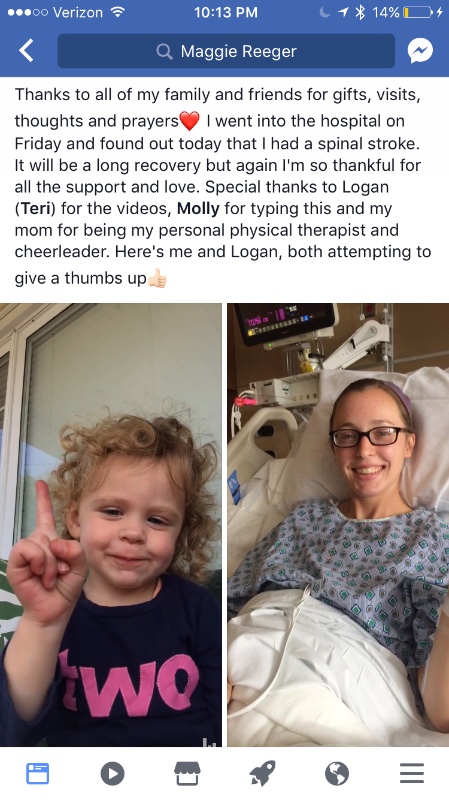Tap the post text starting with Thanks
449x800 pixels.
223,186
